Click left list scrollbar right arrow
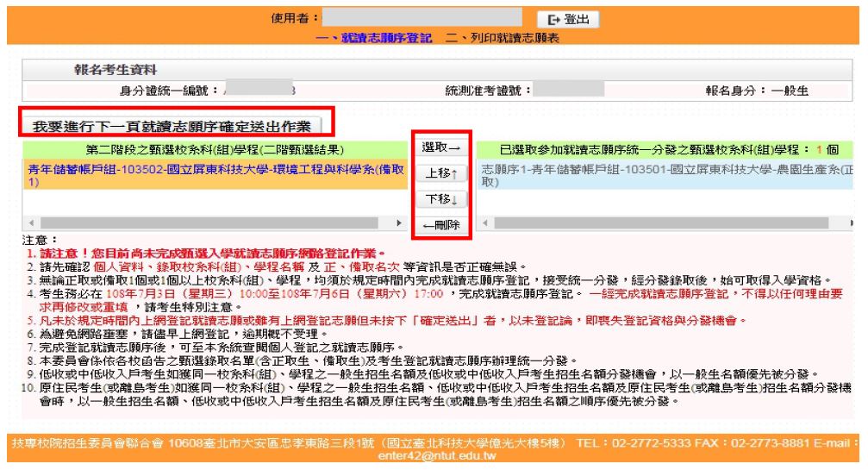The image size is (868, 470). coord(399,223)
